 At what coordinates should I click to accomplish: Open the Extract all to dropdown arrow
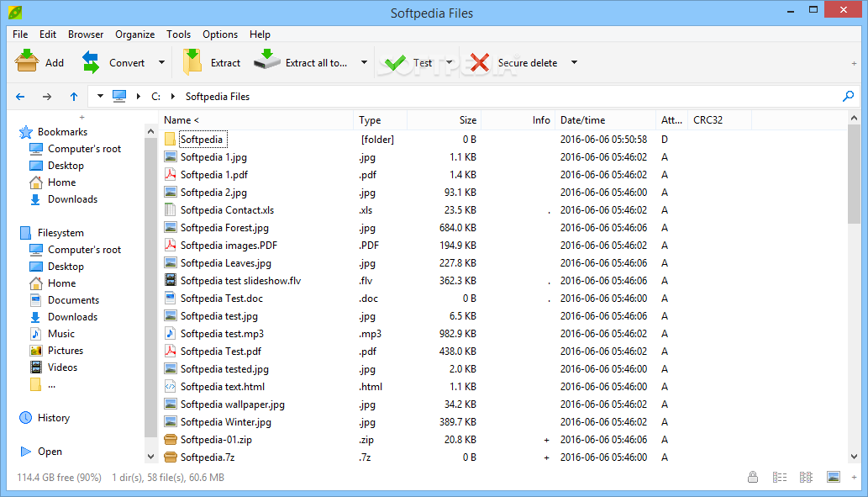pyautogui.click(x=364, y=62)
